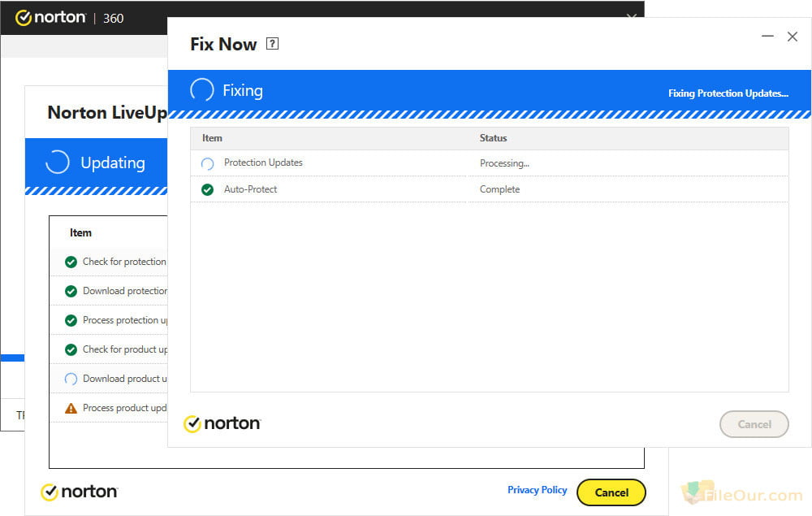Select the Process protection row text
Screen dimensions: 812x516
(125, 320)
